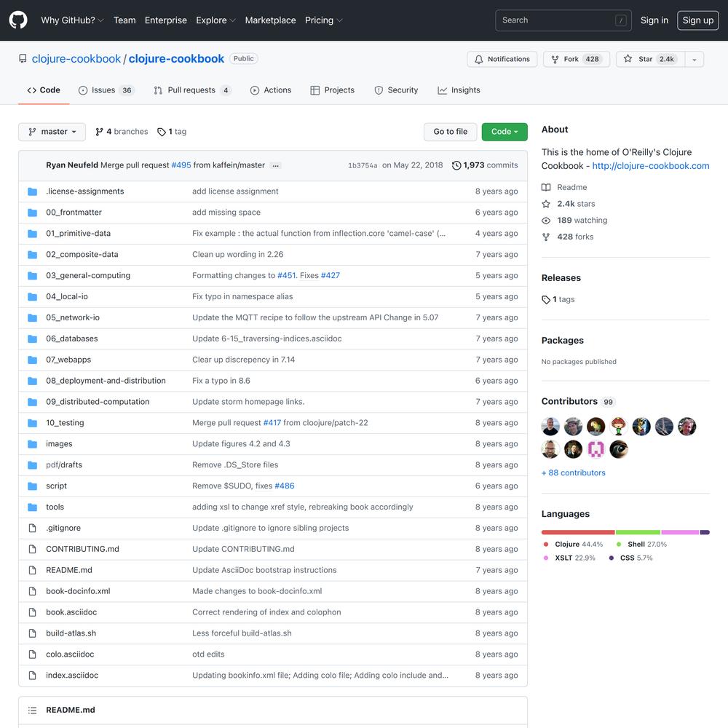Click the fork icon beside 428 forks
The image size is (728, 728).
[x=546, y=237]
